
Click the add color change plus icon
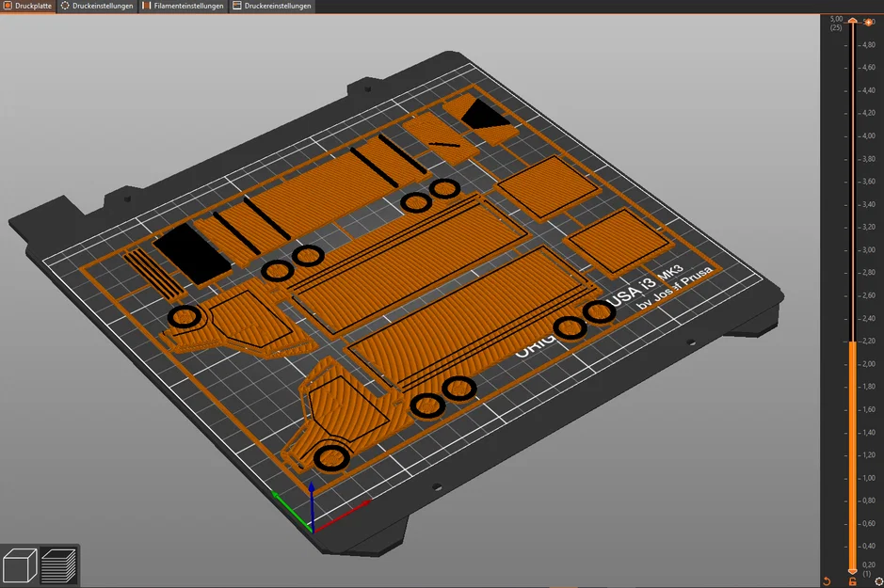pos(867,22)
